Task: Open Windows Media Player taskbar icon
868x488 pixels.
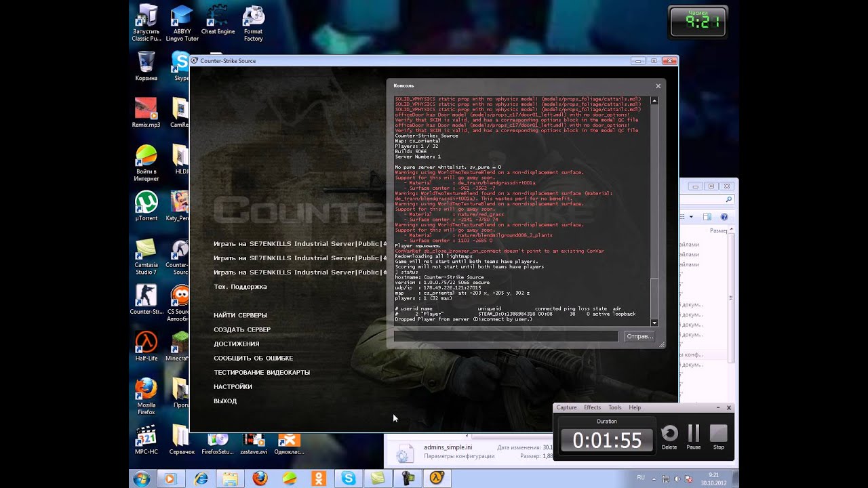Action: [x=171, y=479]
